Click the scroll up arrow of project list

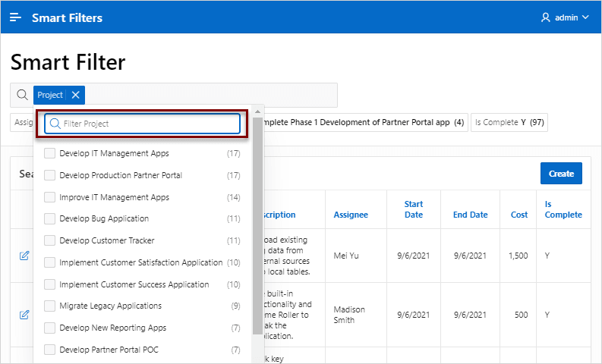click(257, 111)
